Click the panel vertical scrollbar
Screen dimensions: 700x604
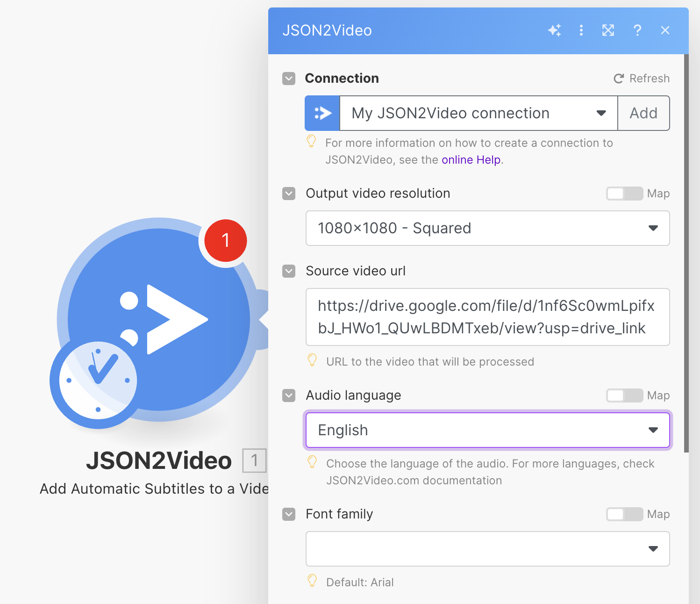pyautogui.click(x=686, y=253)
